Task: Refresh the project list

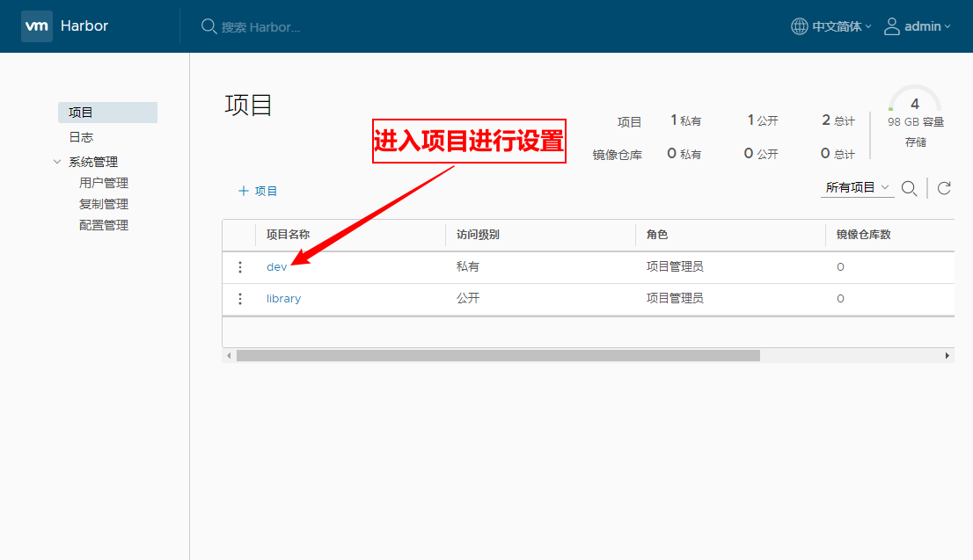Action: tap(944, 188)
